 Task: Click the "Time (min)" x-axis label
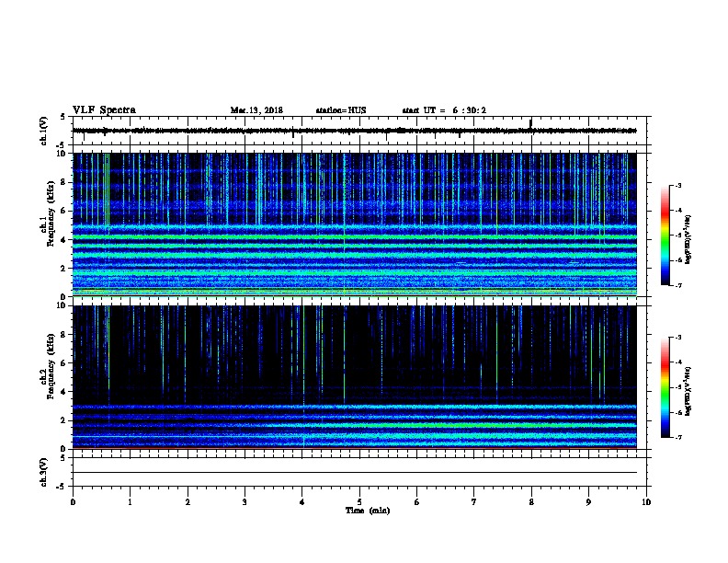coord(368,511)
